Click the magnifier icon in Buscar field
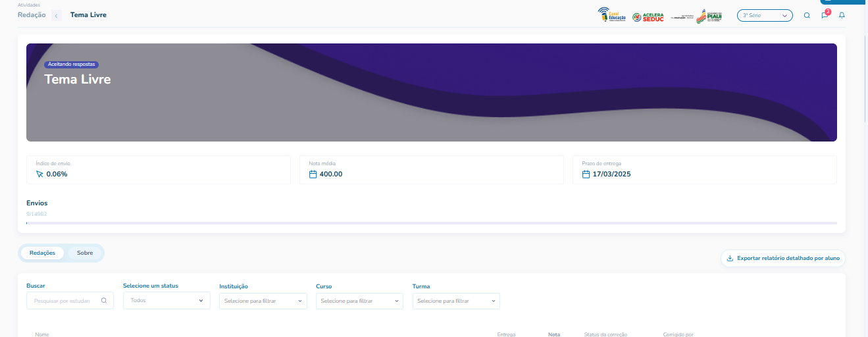Image resolution: width=868 pixels, height=337 pixels. click(x=104, y=301)
